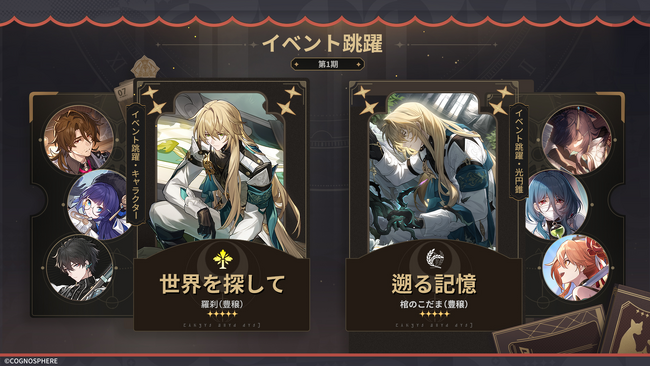Click the イベント跳躍 title heading

323,43
